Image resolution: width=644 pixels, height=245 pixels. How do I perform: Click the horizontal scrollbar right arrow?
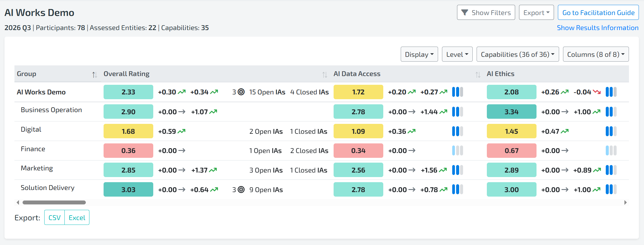pos(625,203)
